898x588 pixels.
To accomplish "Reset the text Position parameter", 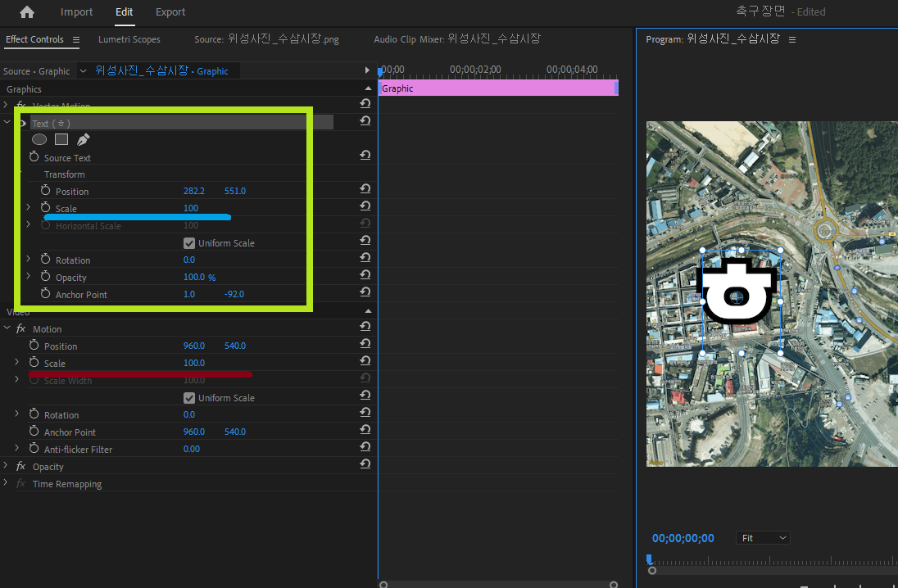I will click(x=365, y=188).
